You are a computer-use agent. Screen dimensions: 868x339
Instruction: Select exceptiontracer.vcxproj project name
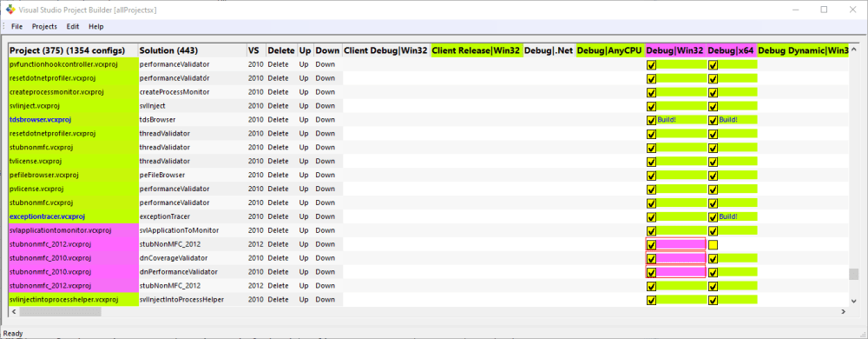coord(47,216)
